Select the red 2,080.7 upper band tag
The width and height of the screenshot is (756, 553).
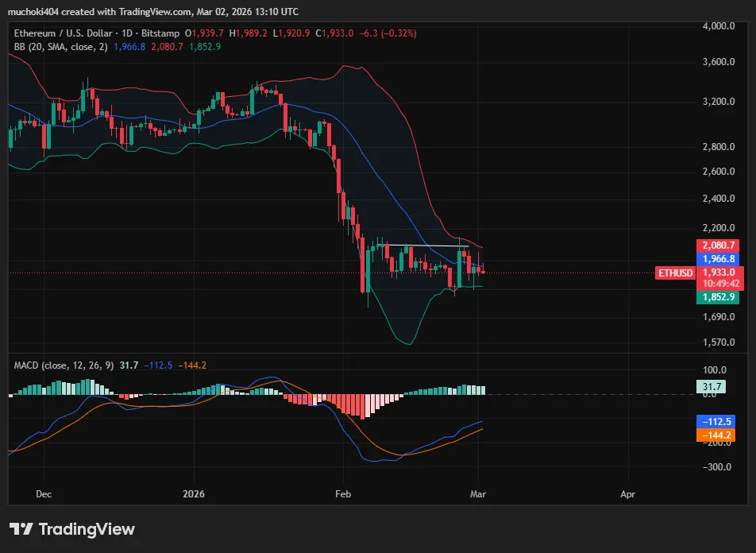point(717,246)
